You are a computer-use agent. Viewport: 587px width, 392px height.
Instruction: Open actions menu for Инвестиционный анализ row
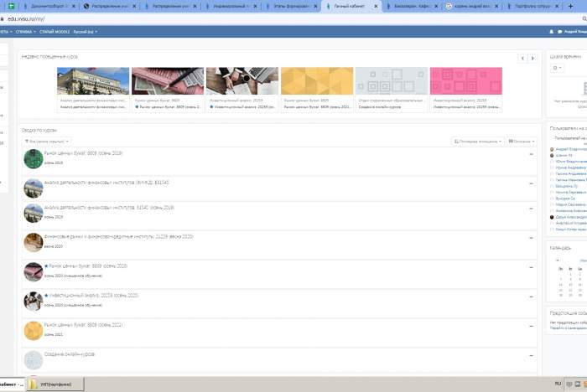click(x=531, y=297)
